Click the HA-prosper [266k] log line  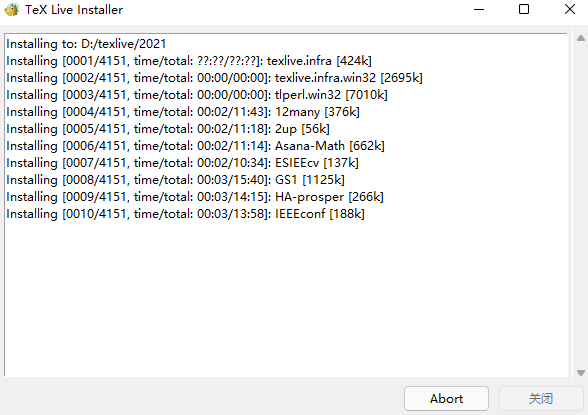point(195,197)
